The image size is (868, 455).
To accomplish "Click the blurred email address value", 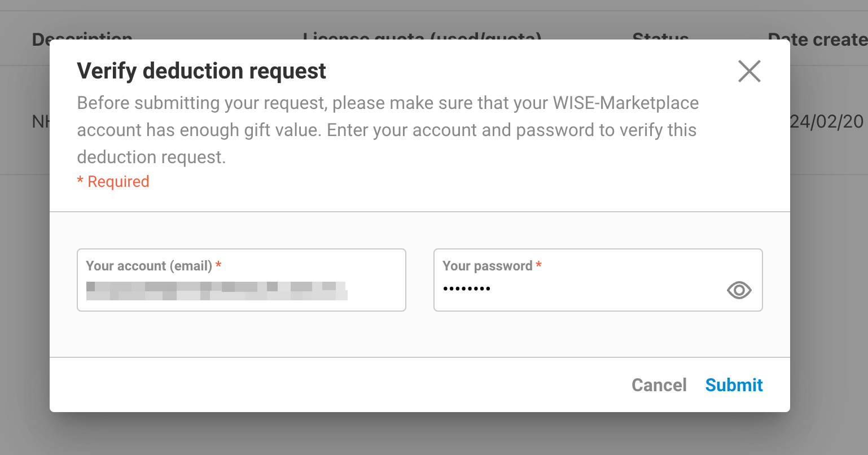I will click(216, 290).
